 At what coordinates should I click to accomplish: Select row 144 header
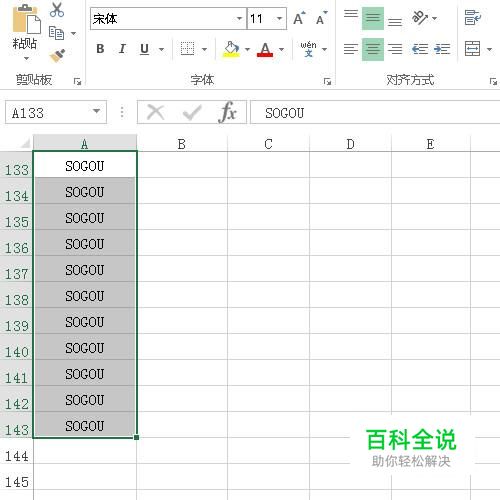16,451
